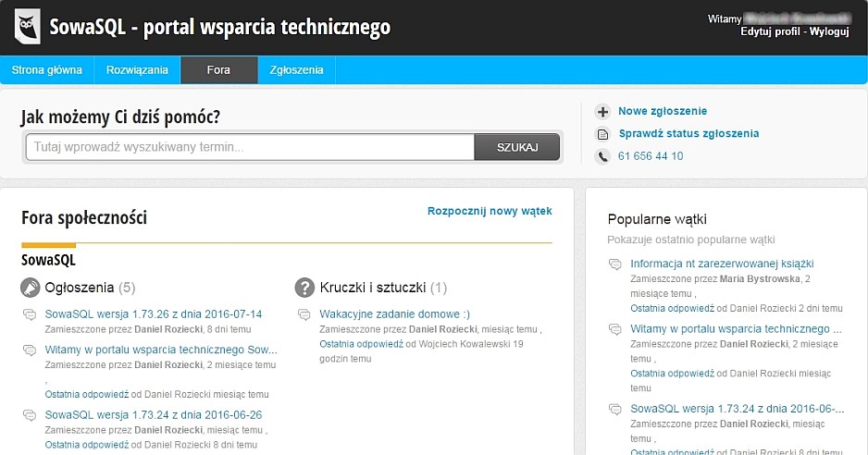Click the bubble icon beside Informacja nt zarezerwowanej książki
Image resolution: width=868 pixels, height=455 pixels.
[x=615, y=264]
